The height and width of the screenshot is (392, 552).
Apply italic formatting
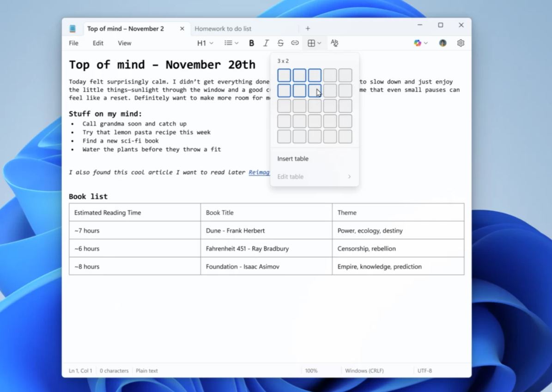(x=266, y=43)
